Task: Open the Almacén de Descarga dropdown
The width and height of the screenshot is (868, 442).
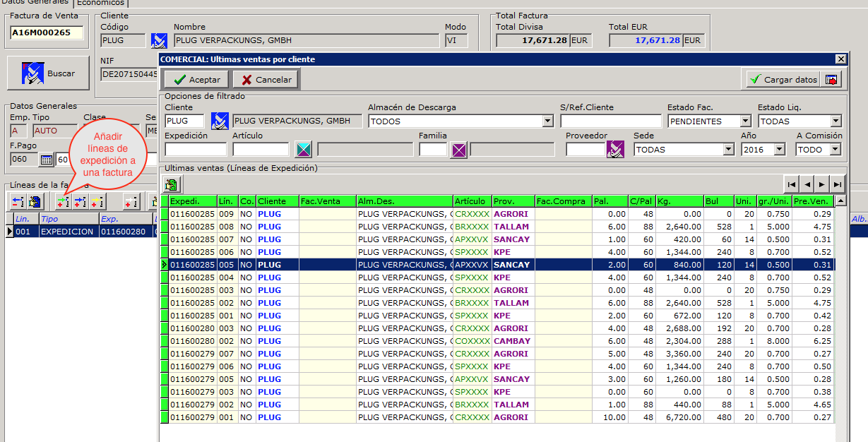Action: pyautogui.click(x=547, y=121)
